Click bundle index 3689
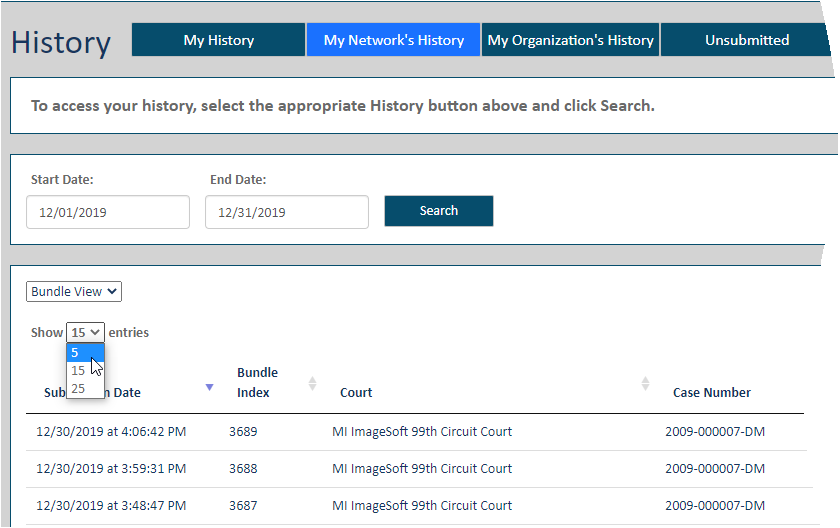Screen dimensions: 840x528 point(243,432)
